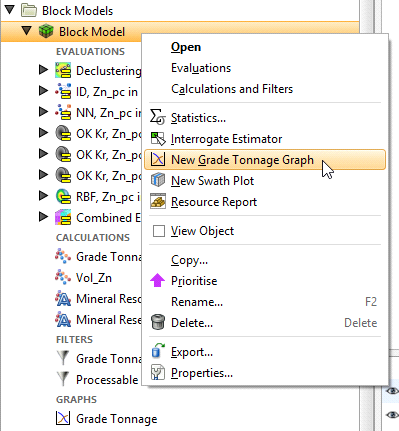Click the third OK Kr kriging icon
Screen dimensions: 399x431
[x=63, y=175]
